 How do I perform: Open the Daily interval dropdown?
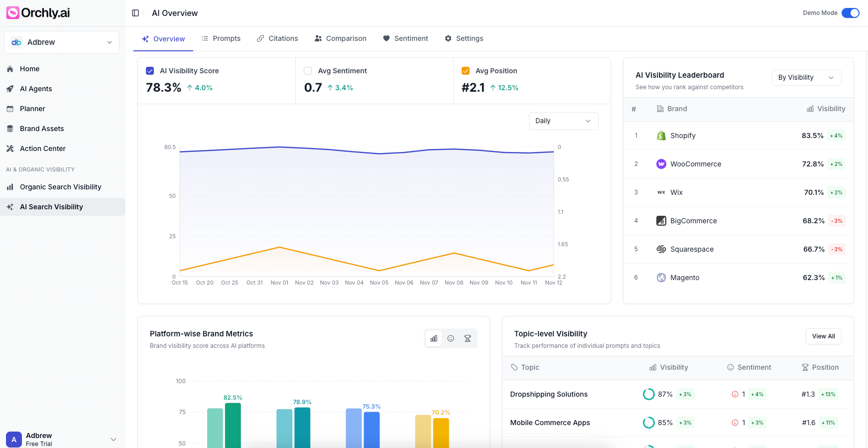click(563, 121)
